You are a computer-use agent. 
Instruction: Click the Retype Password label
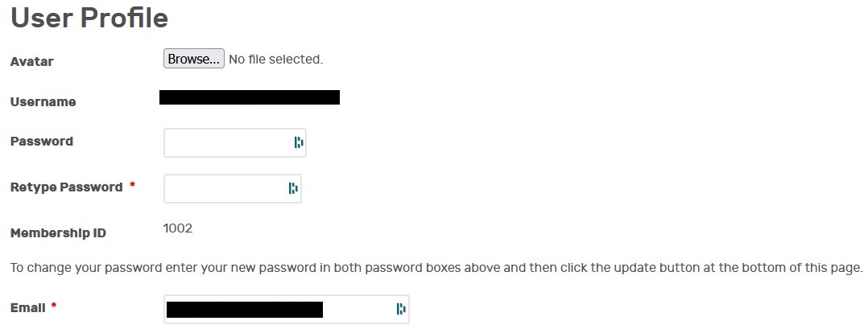66,187
